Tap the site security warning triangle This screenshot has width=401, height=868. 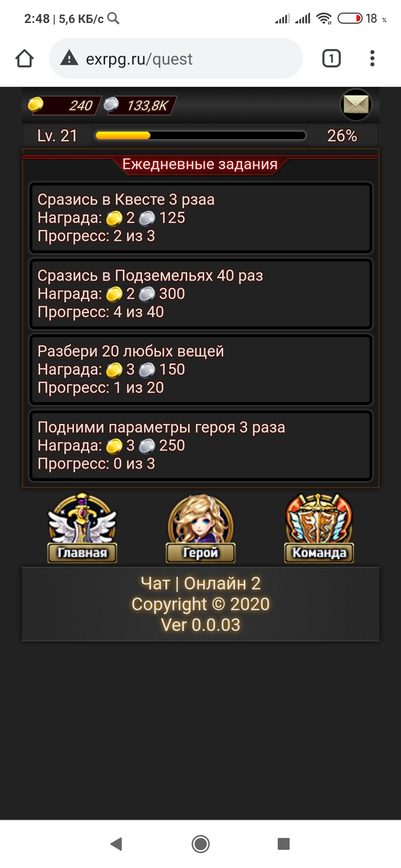69,58
